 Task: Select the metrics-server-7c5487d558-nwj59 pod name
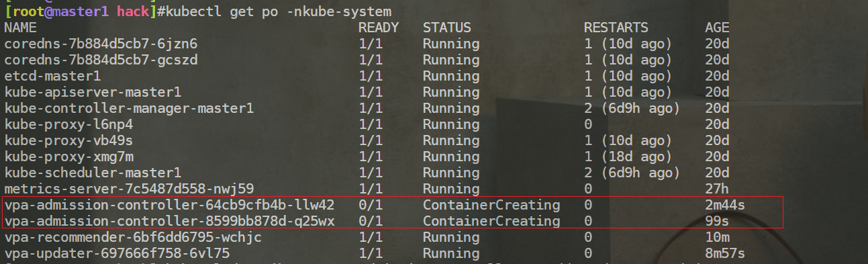(129, 189)
